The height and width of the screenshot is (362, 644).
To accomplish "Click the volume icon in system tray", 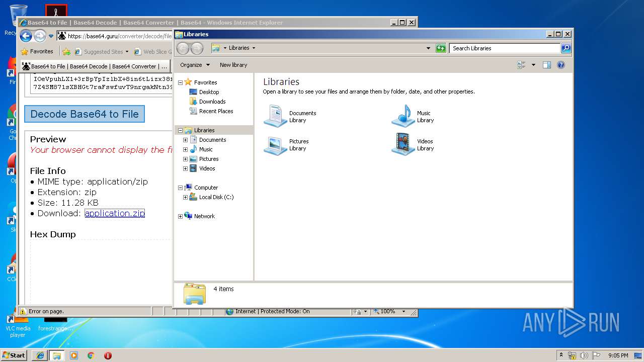I will 584,355.
